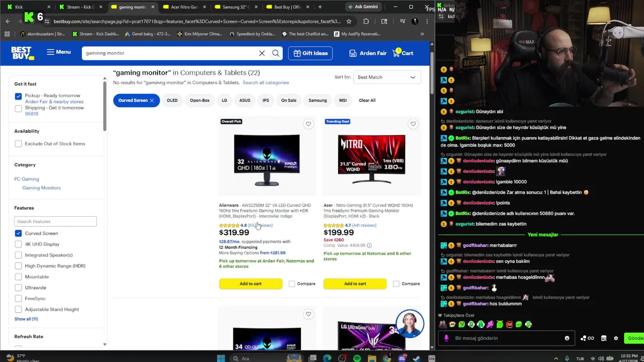Open Steam from the taskbar
The height and width of the screenshot is (362, 644).
pyautogui.click(x=417, y=358)
